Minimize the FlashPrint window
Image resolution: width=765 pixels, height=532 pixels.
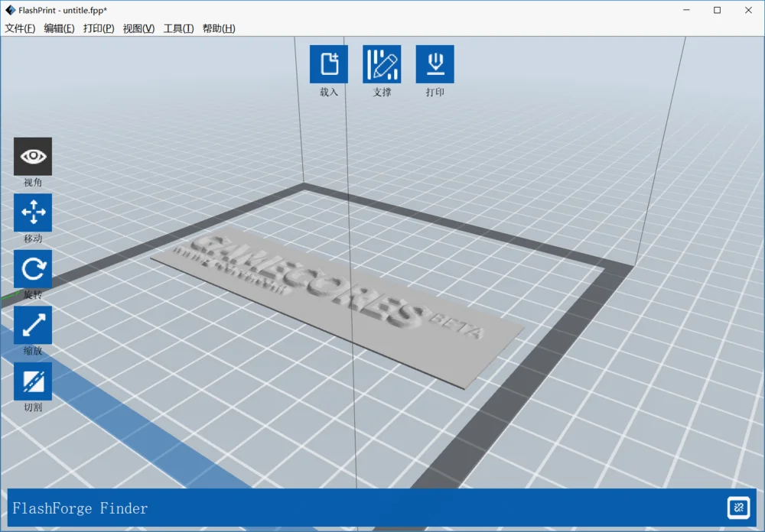point(686,10)
